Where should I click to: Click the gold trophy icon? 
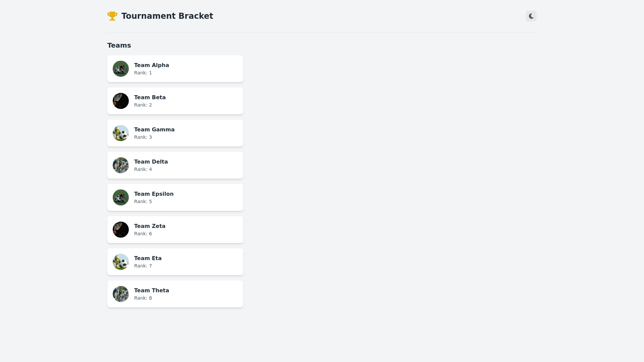[112, 16]
